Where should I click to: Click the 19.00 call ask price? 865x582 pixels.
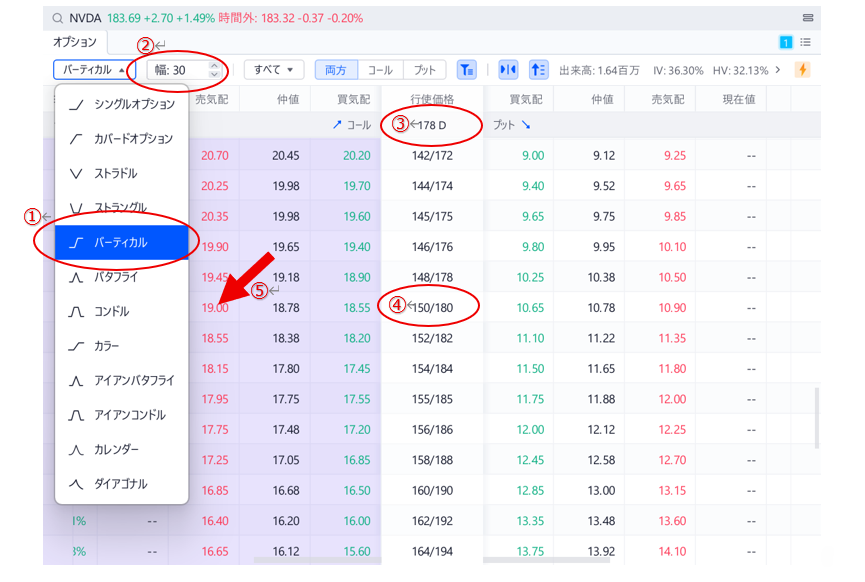[x=214, y=308]
